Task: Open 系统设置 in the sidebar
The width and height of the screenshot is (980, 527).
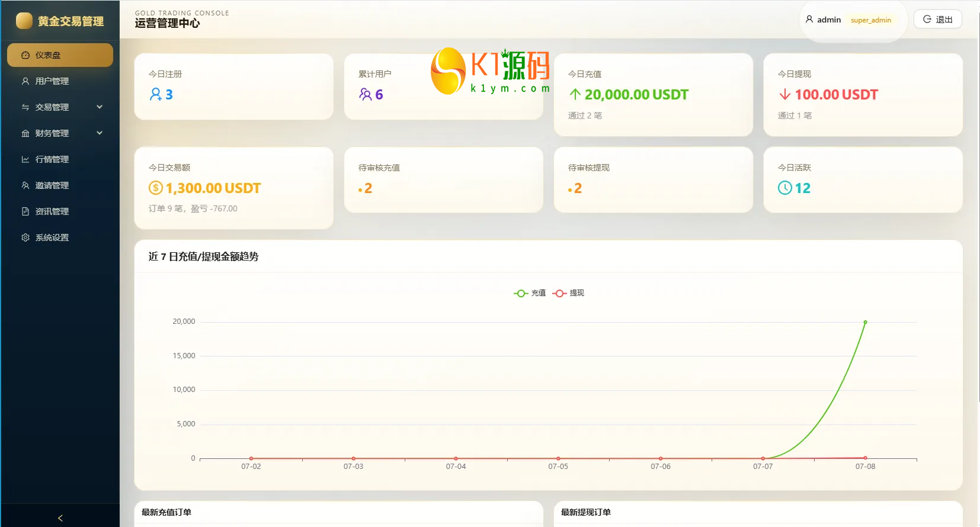Action: (60, 237)
